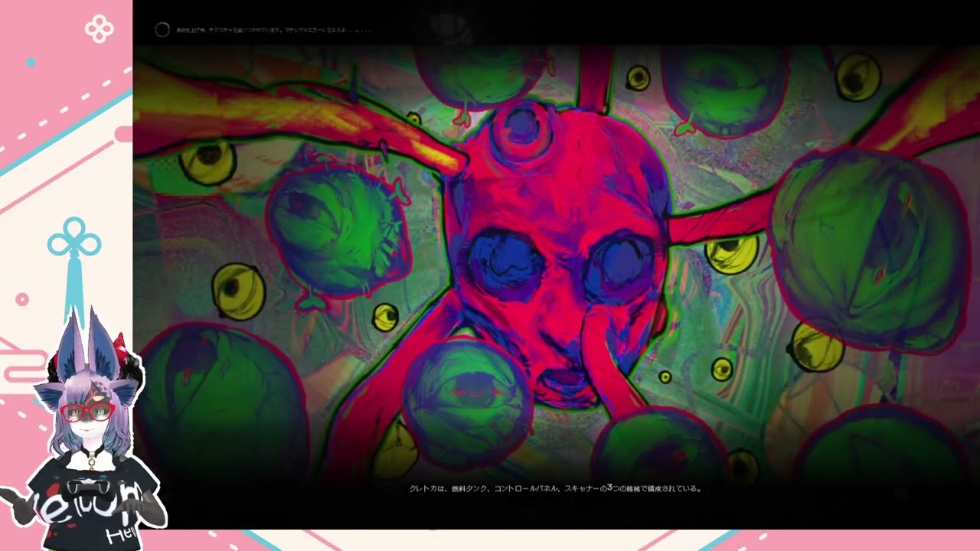980x551 pixels.
Task: Click the circular loading spinner icon
Action: click(162, 30)
